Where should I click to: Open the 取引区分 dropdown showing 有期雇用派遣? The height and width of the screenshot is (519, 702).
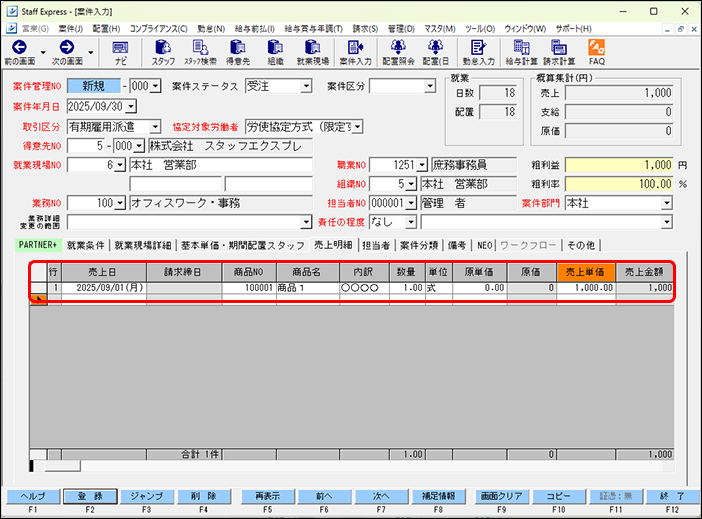[x=155, y=127]
